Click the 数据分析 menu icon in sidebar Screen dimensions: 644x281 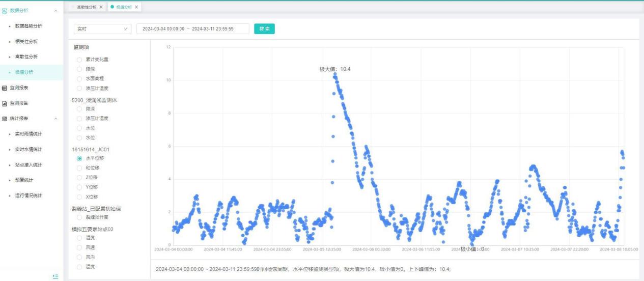coord(5,10)
